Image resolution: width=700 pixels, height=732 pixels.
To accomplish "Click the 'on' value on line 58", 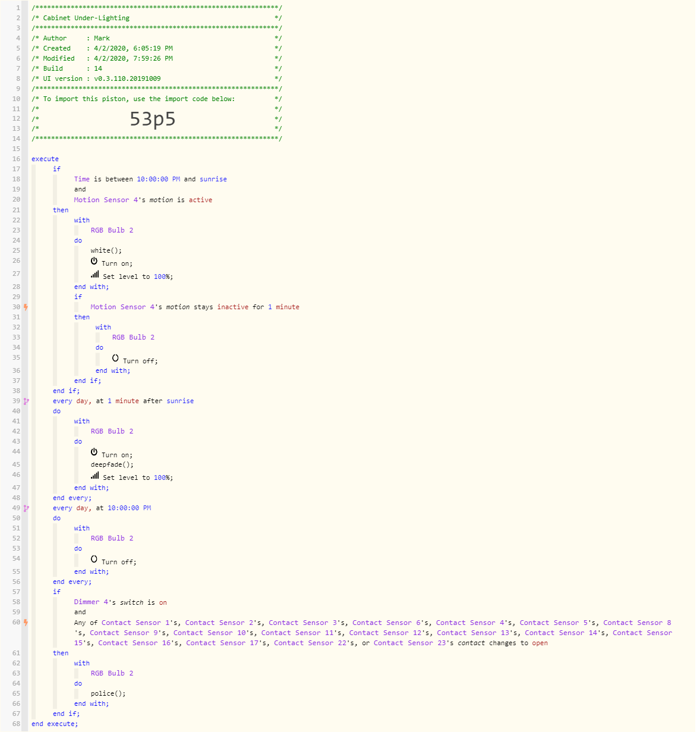I will (163, 602).
